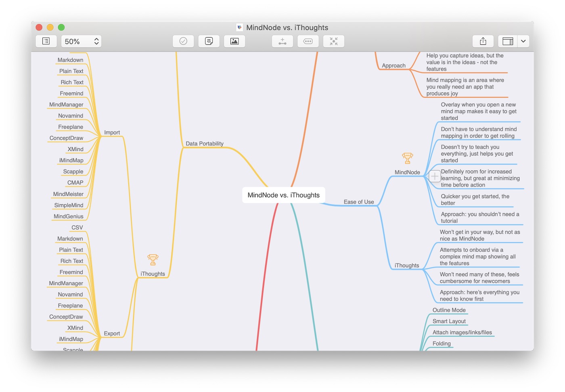565x392 pixels.
Task: Open the Share toolbar button
Action: tap(483, 41)
